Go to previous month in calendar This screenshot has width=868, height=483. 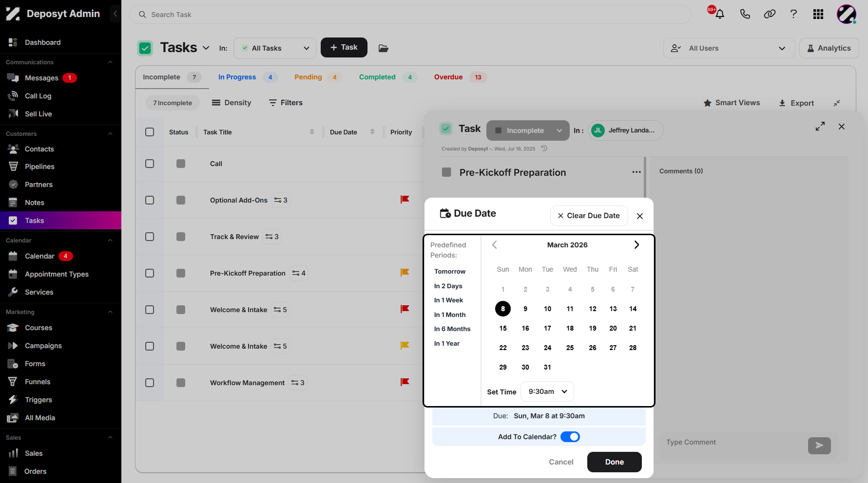click(494, 245)
